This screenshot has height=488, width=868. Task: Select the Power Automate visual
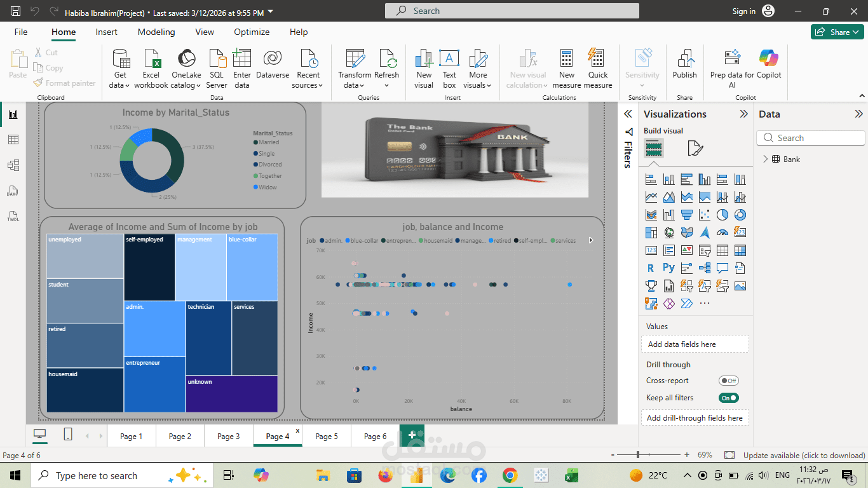coord(686,304)
